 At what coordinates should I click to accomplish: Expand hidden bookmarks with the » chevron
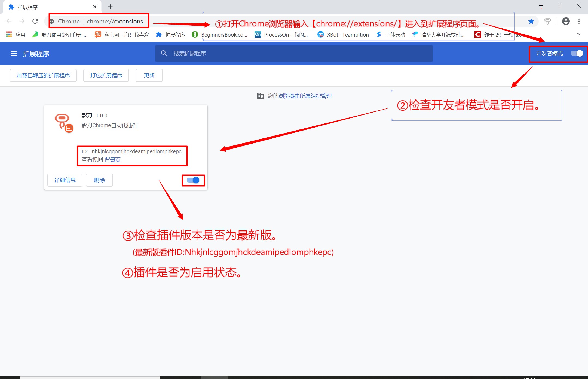(578, 34)
